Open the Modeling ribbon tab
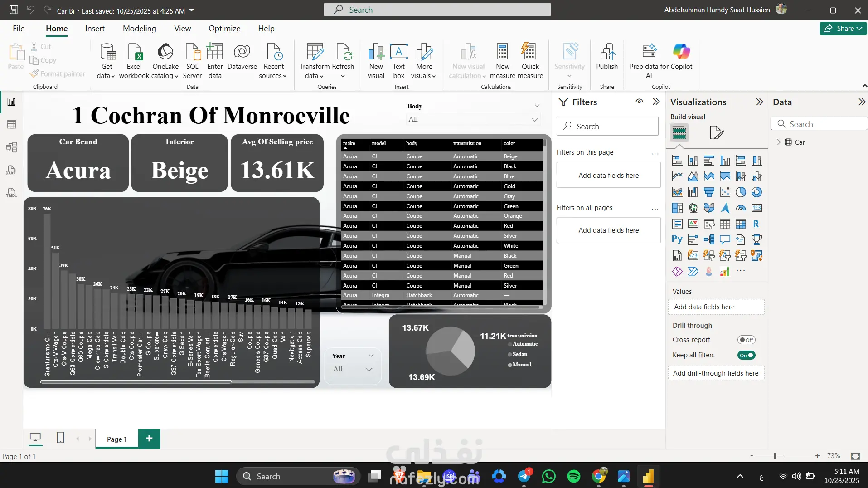This screenshot has height=488, width=868. point(139,29)
